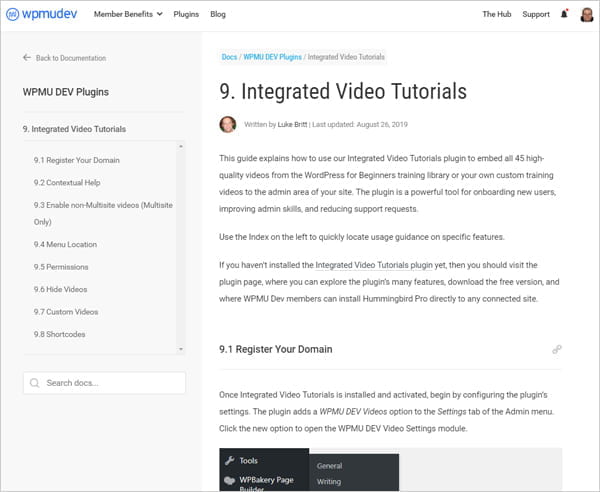This screenshot has height=492, width=600.
Task: Open the user profile avatar in header
Action: [587, 15]
